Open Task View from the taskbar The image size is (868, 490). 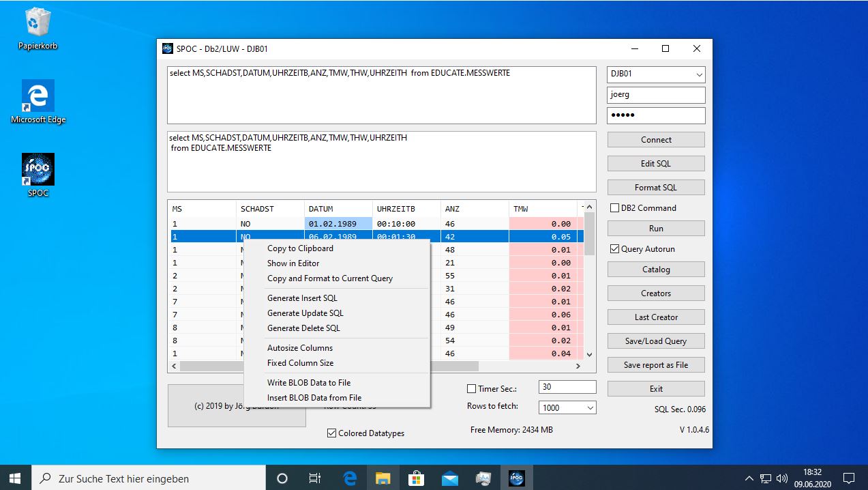tap(314, 478)
